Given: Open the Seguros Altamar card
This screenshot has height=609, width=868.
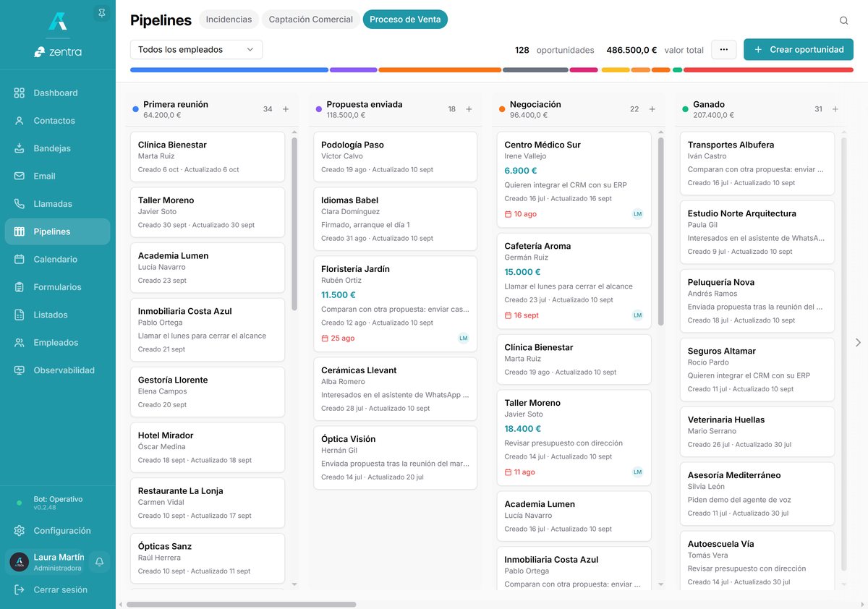Looking at the screenshot, I should 757,369.
